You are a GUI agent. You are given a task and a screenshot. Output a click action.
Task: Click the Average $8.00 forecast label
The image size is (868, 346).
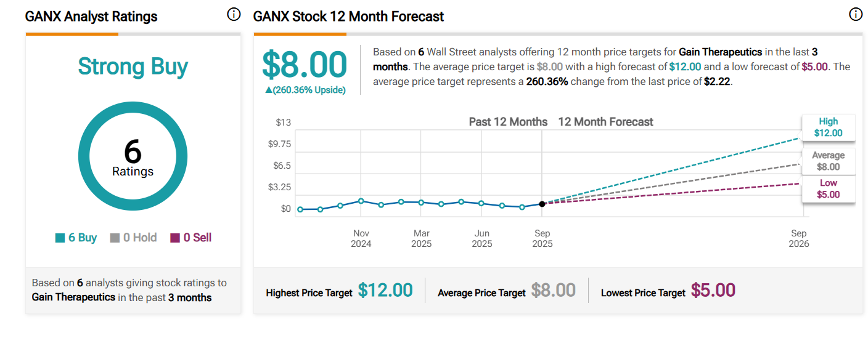828,161
